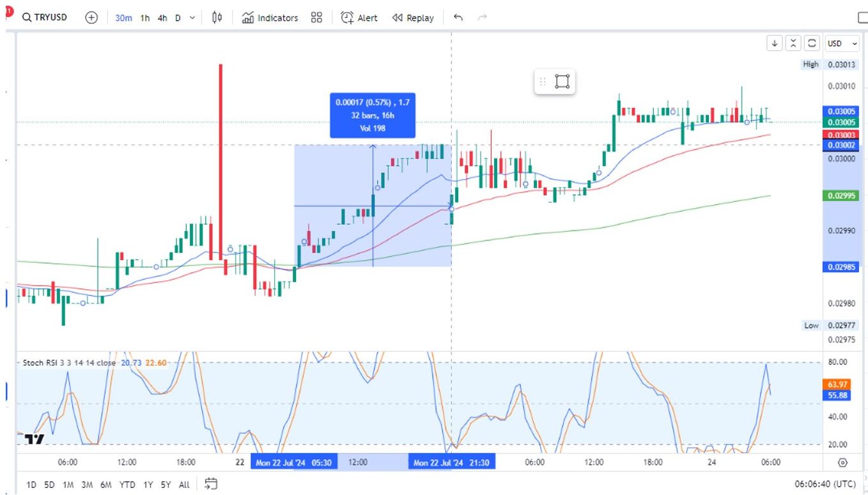Click the blue 55.88 Stoch RSI value
The width and height of the screenshot is (868, 495).
(x=837, y=395)
